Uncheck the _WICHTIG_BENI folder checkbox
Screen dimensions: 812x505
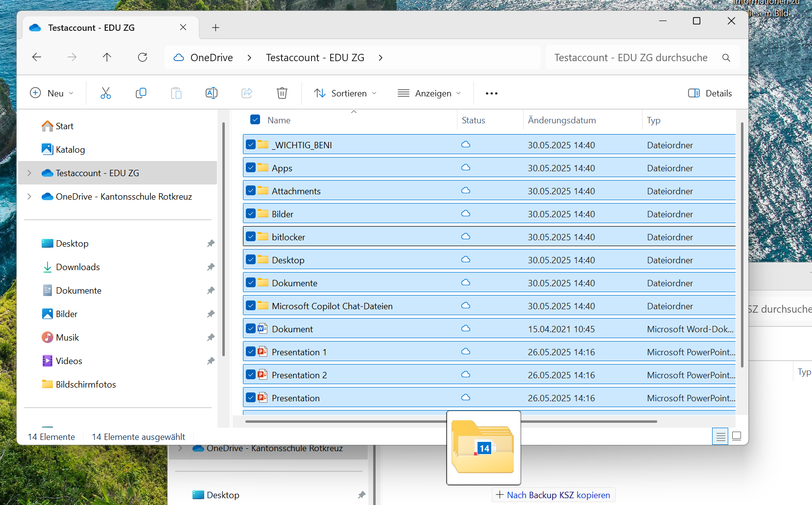251,144
